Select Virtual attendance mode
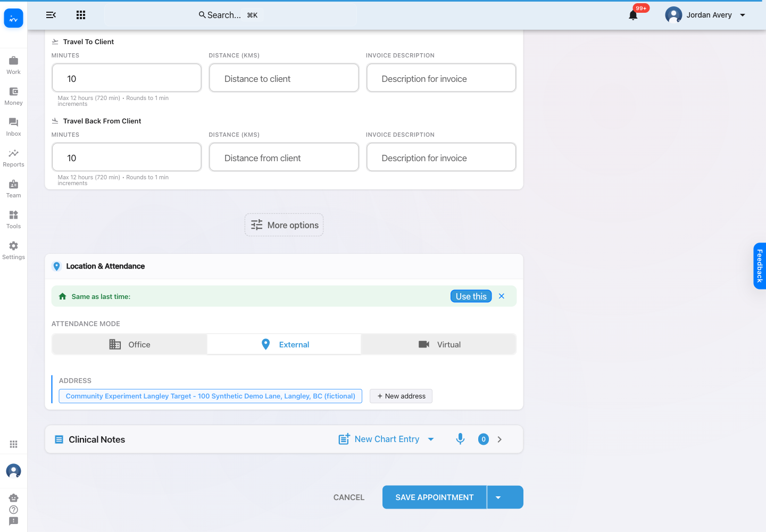Viewport: 766px width, 532px height. (439, 345)
